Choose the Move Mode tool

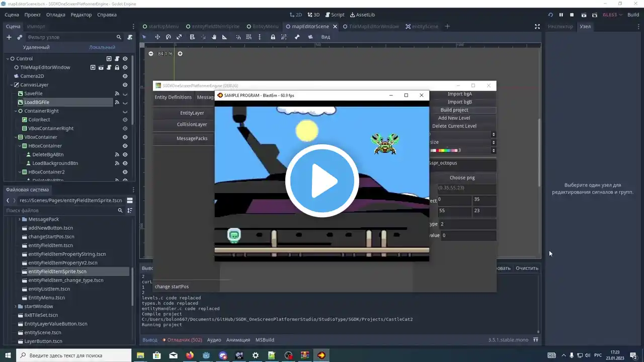[x=157, y=37]
